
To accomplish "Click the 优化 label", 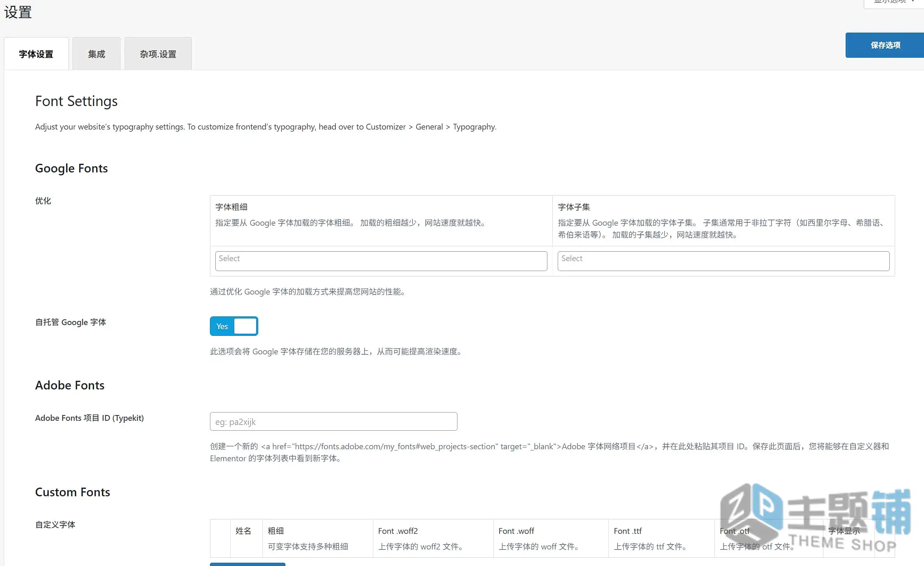I will pyautogui.click(x=43, y=201).
